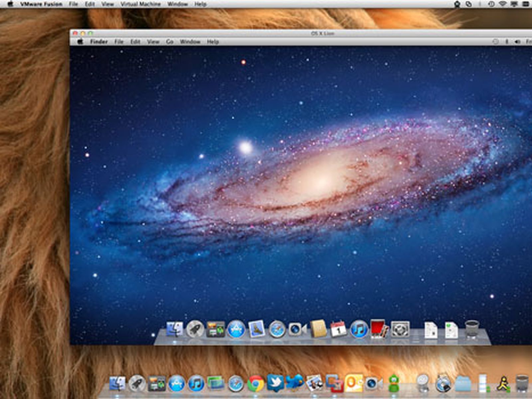Image resolution: width=532 pixels, height=399 pixels.
Task: Open Address Book in the virtual machine dock
Action: (318, 329)
